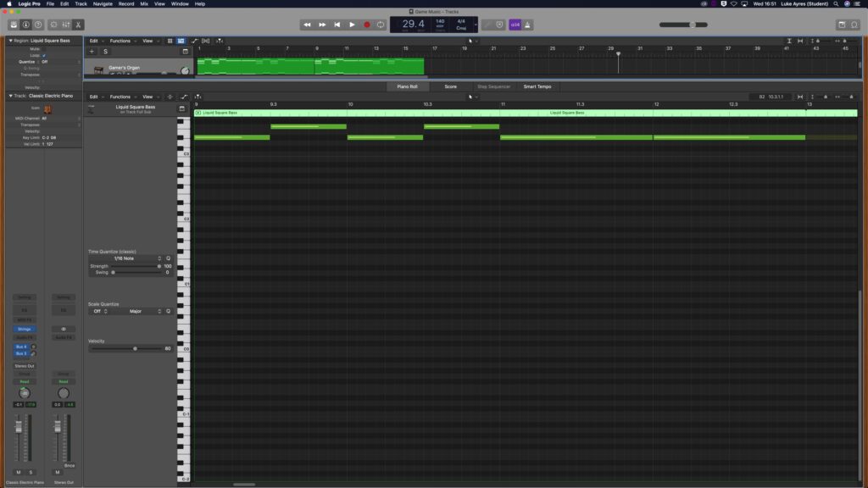
Task: Open Quick Help question mark icon
Action: pos(38,25)
